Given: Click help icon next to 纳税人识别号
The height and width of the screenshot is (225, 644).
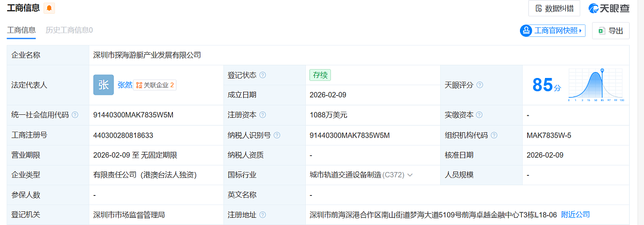Looking at the screenshot, I should [277, 135].
